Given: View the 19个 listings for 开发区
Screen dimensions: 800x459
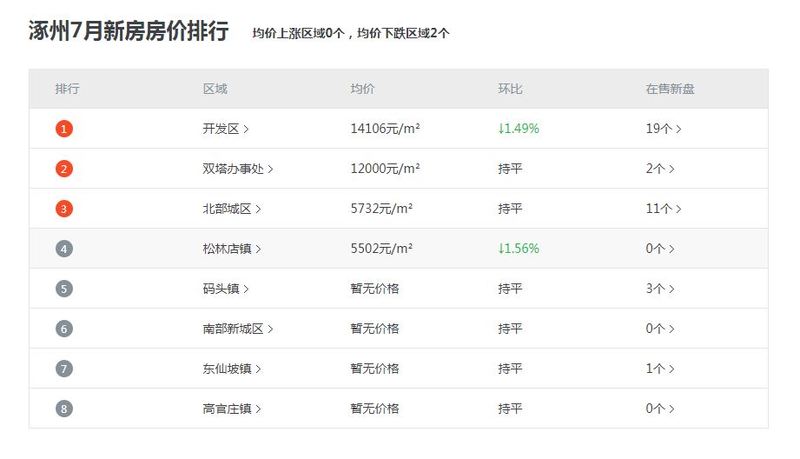Looking at the screenshot, I should [663, 129].
